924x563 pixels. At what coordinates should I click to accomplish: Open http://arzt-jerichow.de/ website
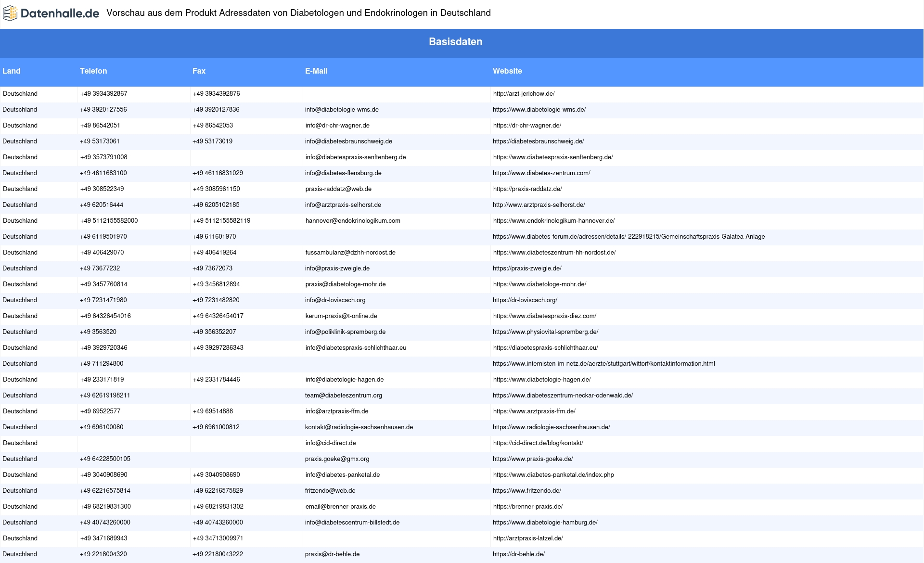[524, 94]
